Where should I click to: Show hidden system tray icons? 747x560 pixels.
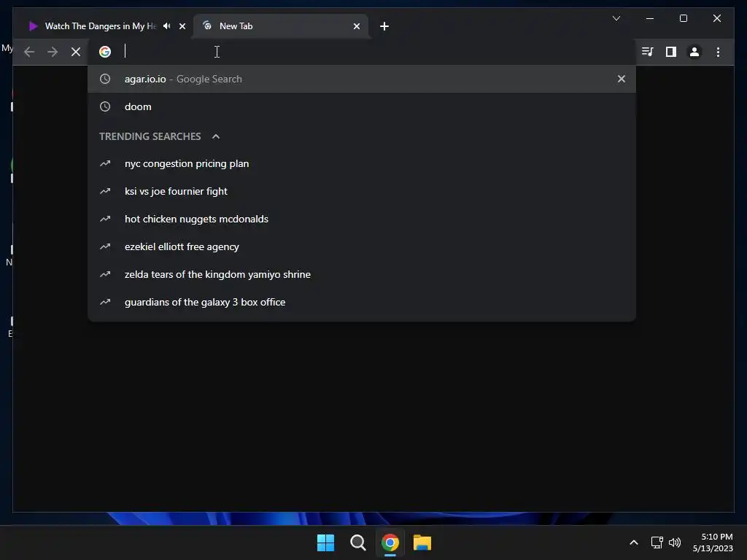point(634,542)
